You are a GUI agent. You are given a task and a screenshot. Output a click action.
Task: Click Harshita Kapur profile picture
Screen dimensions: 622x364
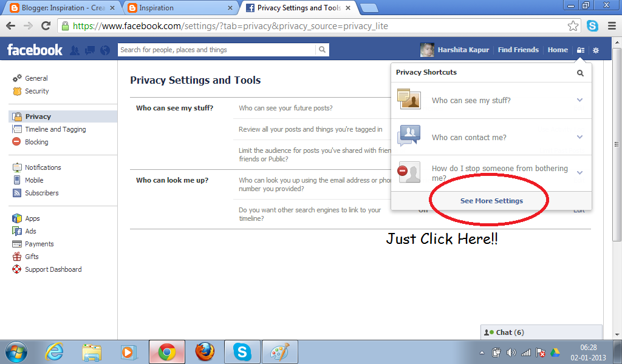pos(427,50)
